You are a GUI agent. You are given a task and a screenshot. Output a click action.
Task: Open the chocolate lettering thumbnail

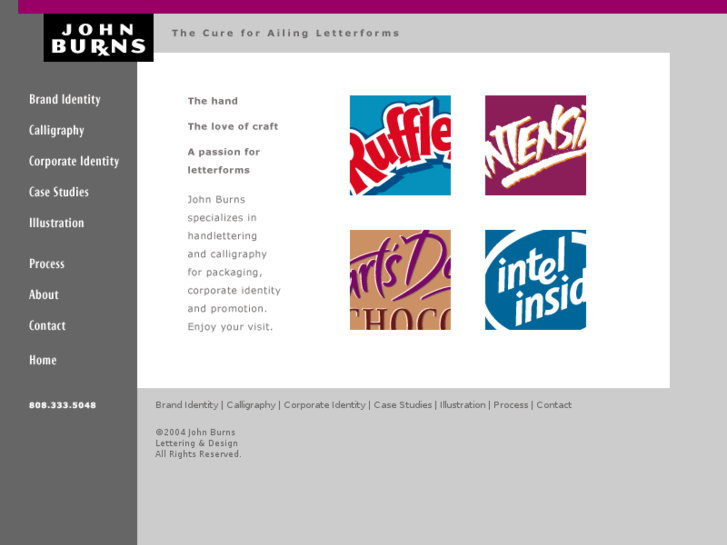click(400, 280)
